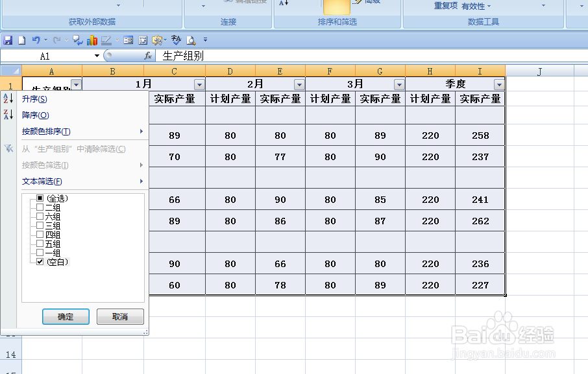Open 文本筛选 submenu
This screenshot has height=374, width=588.
[82, 181]
